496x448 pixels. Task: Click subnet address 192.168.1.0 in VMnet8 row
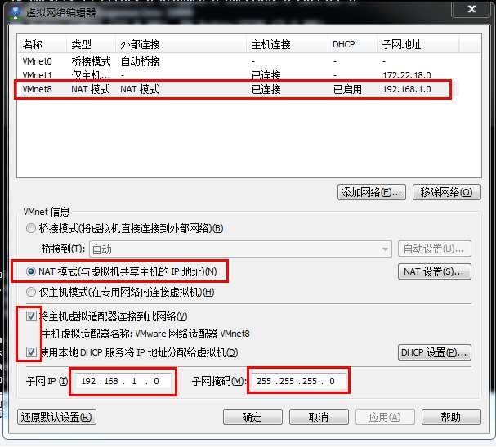[407, 89]
